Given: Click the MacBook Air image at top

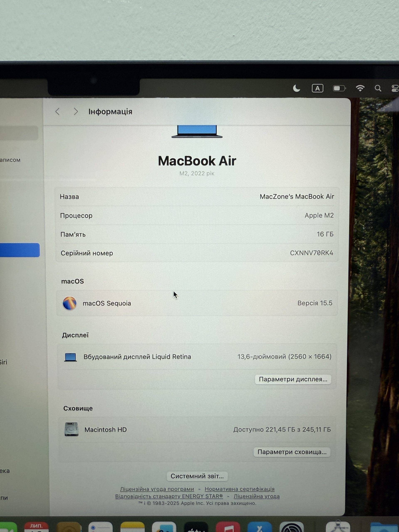Looking at the screenshot, I should [x=197, y=132].
